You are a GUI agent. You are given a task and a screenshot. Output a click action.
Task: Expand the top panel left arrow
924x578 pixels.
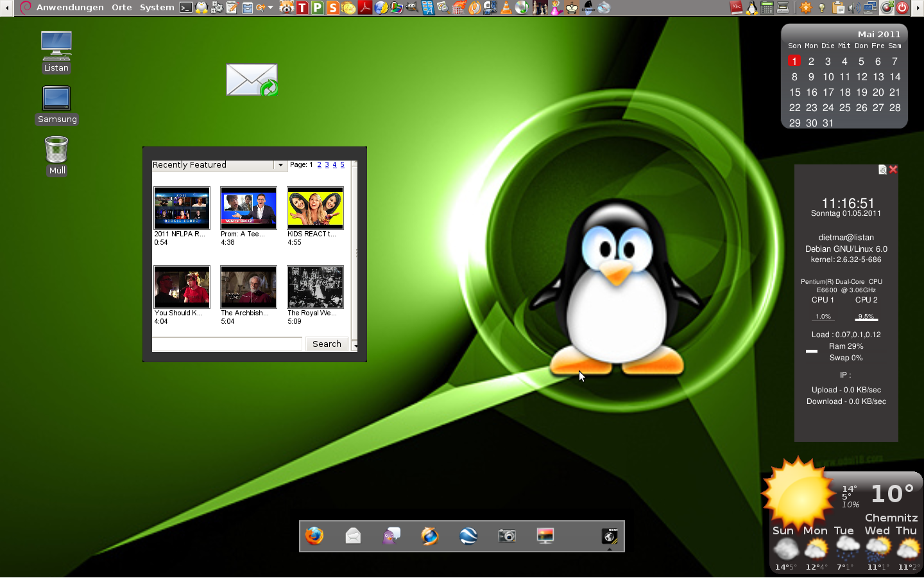point(6,8)
